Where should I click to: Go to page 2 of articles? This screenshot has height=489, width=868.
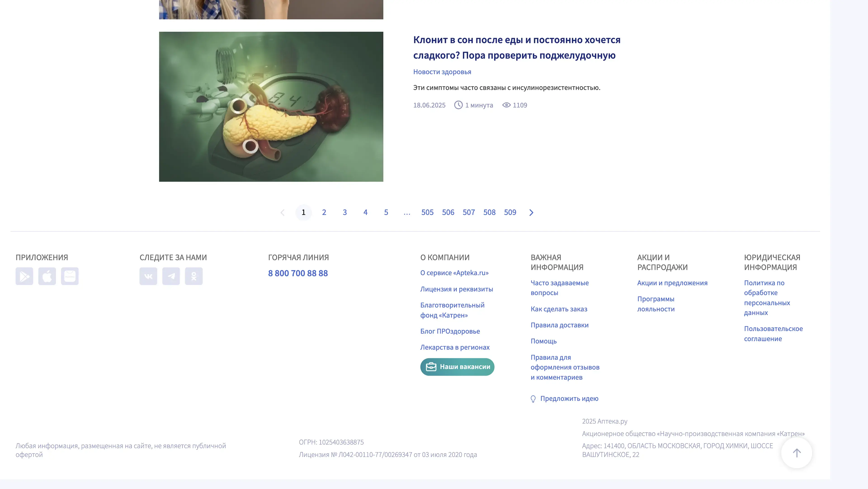324,212
